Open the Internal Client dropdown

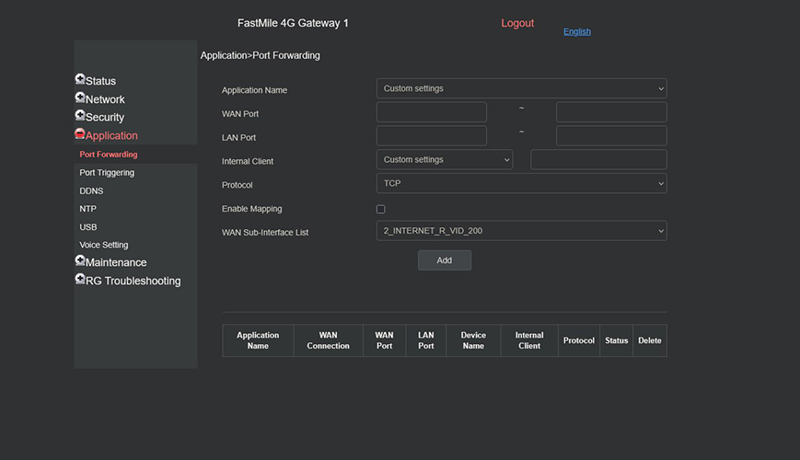[x=444, y=160]
